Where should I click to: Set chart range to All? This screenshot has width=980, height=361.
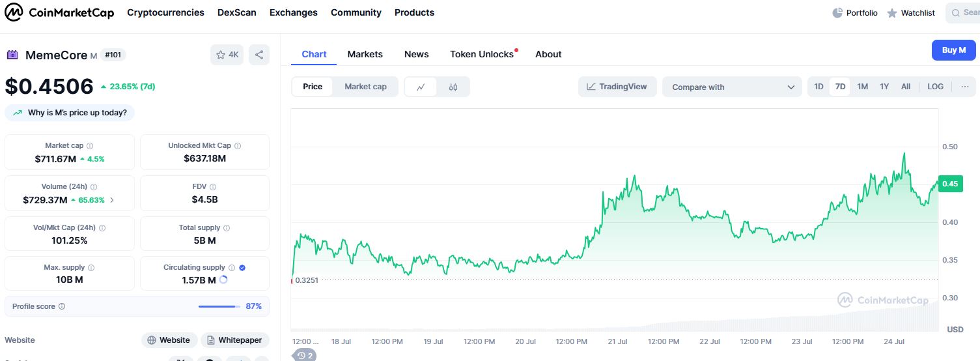coord(906,87)
